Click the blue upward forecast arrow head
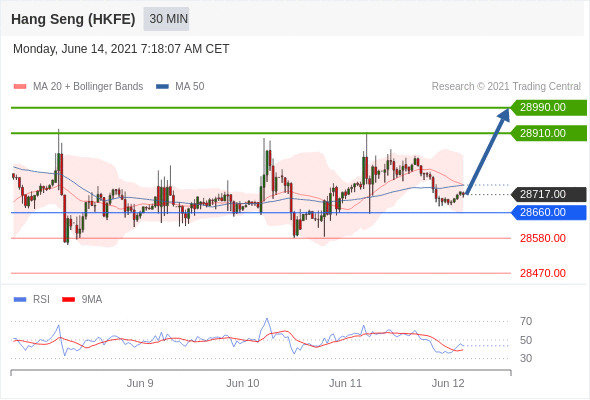 (504, 115)
